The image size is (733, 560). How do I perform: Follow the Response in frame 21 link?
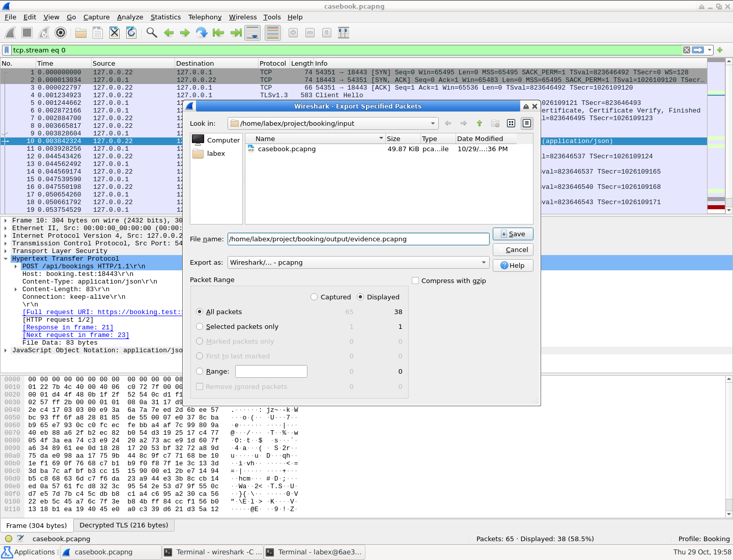[68, 328]
